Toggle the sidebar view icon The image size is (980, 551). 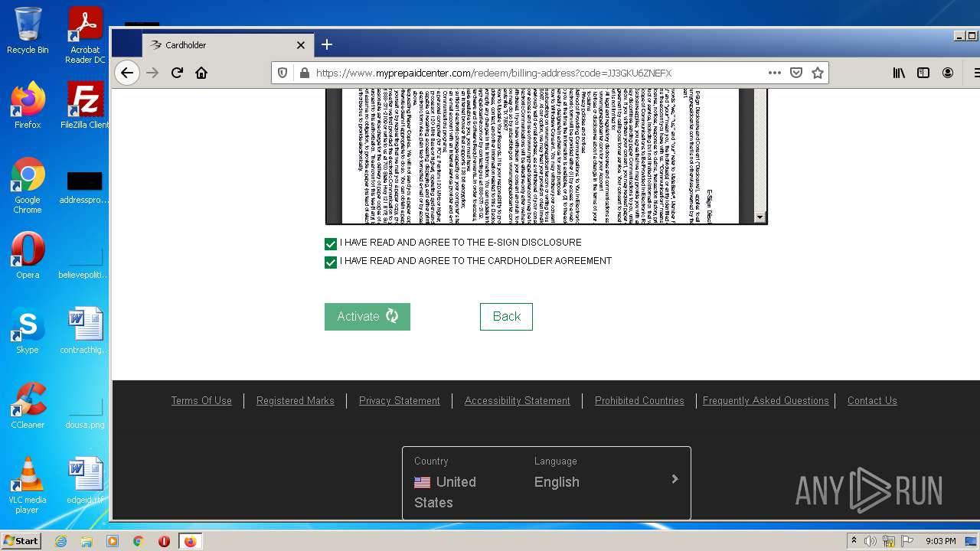tap(923, 73)
